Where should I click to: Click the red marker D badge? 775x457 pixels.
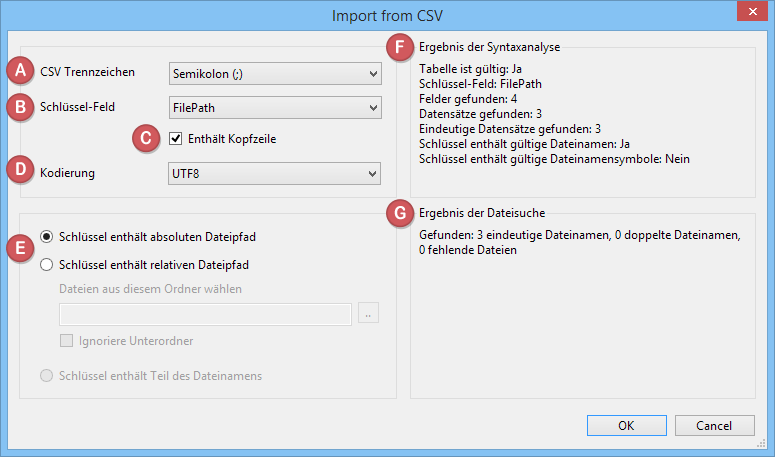coord(18,172)
